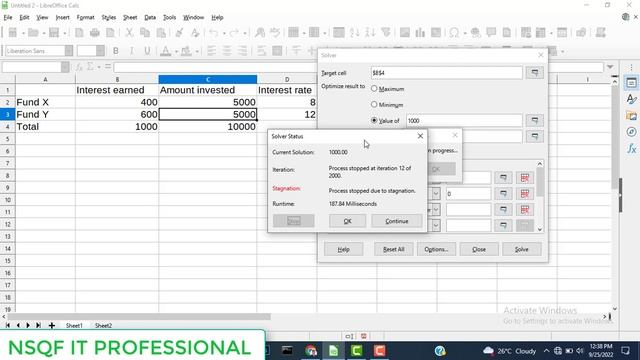
Task: Toggle the AutoFilter funnel icon
Action: pos(386,33)
